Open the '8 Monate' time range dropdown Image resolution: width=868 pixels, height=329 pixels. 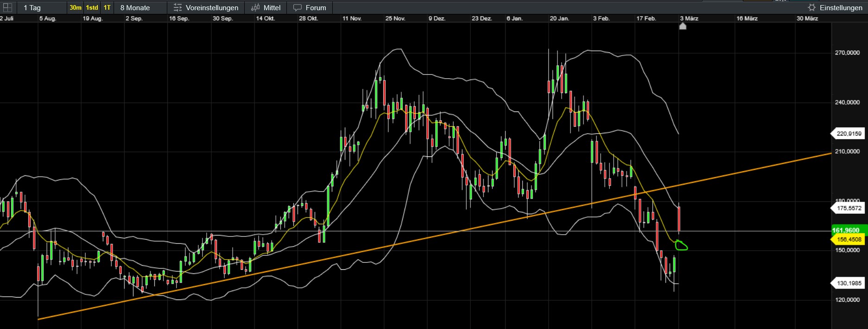pos(140,7)
